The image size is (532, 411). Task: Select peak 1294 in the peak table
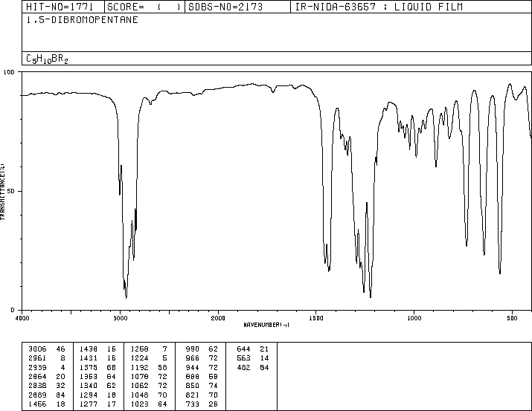click(x=89, y=395)
